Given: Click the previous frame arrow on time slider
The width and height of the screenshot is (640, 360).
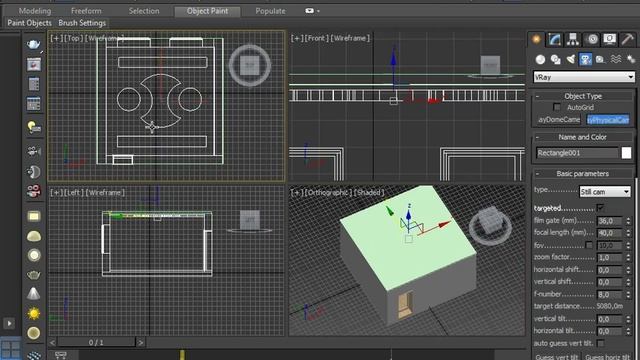Looking at the screenshot, I should pos(53,342).
